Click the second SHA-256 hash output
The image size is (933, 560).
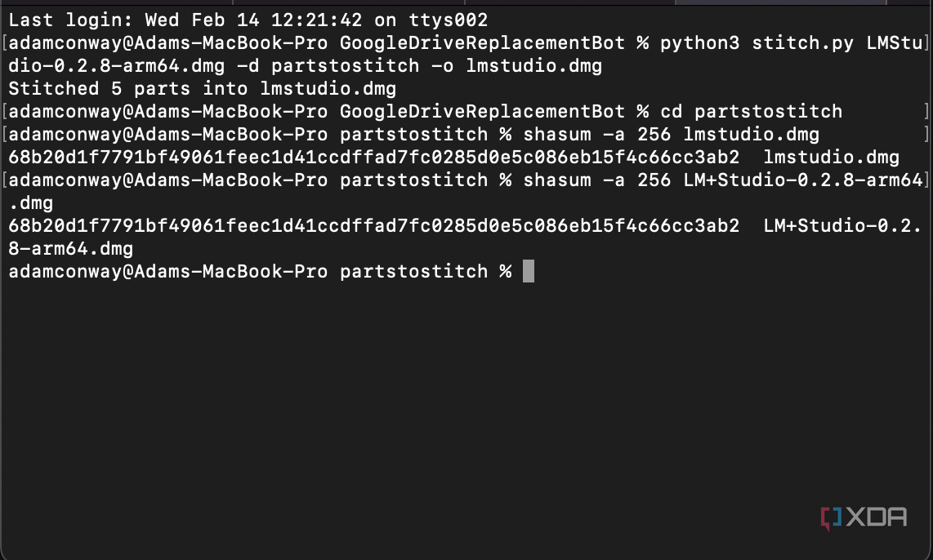click(374, 225)
